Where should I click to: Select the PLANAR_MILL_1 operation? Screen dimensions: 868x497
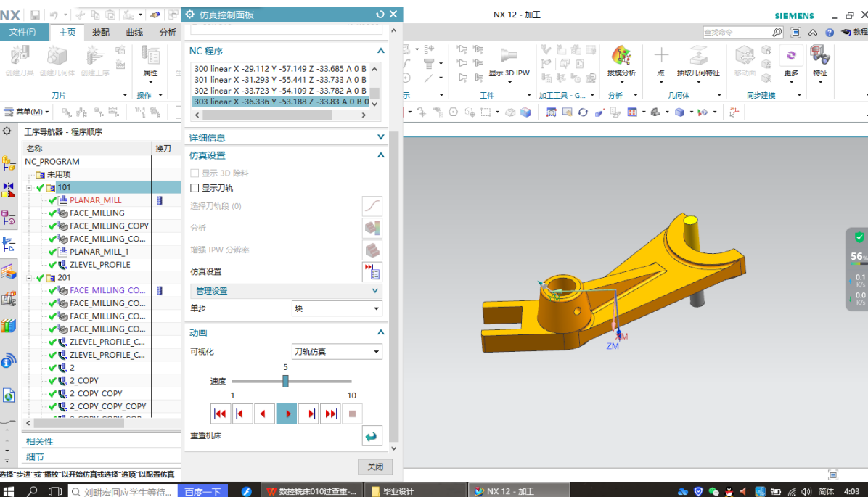pyautogui.click(x=99, y=252)
